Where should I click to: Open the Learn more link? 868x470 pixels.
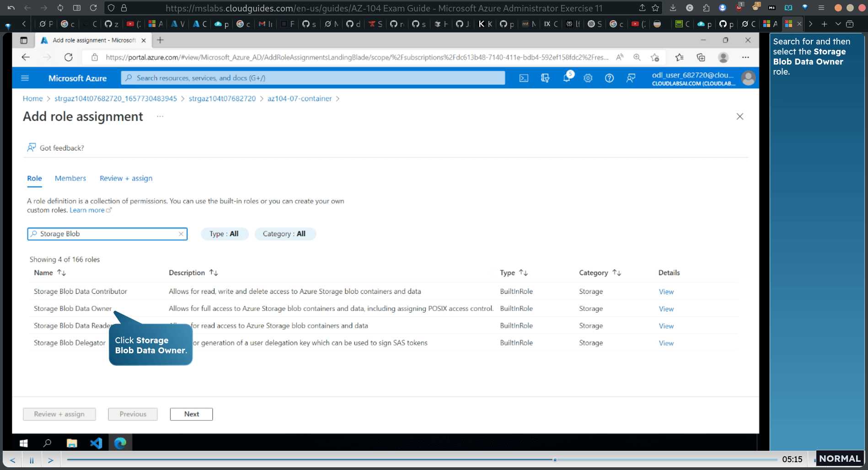coord(90,210)
